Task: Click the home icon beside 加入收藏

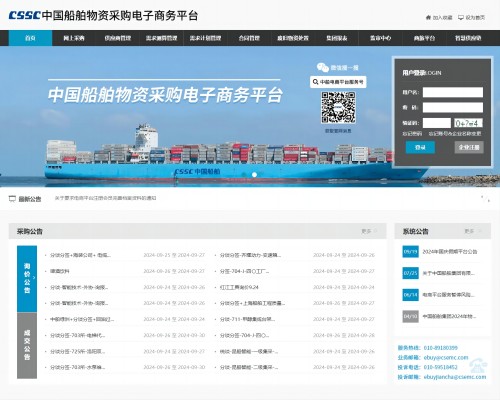Action: [x=428, y=18]
